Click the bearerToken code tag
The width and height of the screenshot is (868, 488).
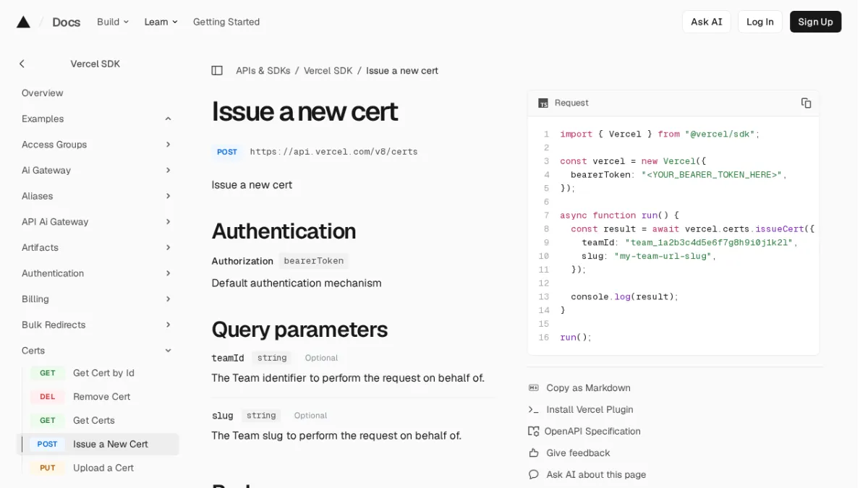[313, 261]
